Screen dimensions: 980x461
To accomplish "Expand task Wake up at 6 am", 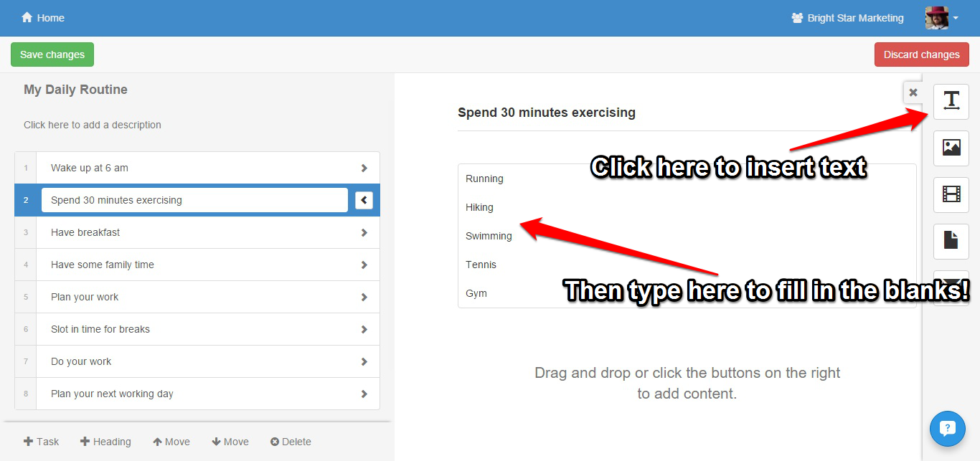I will 364,168.
